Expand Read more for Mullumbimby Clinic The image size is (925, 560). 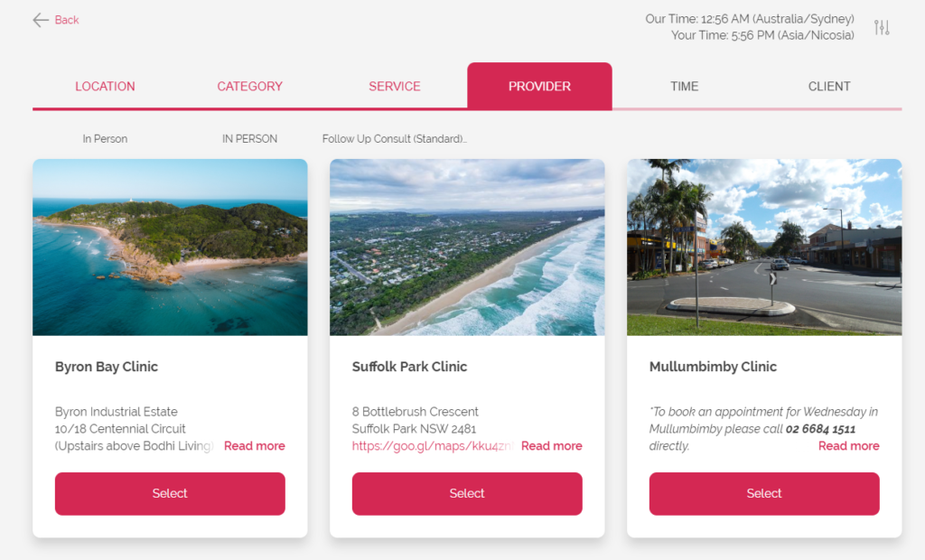coord(848,446)
